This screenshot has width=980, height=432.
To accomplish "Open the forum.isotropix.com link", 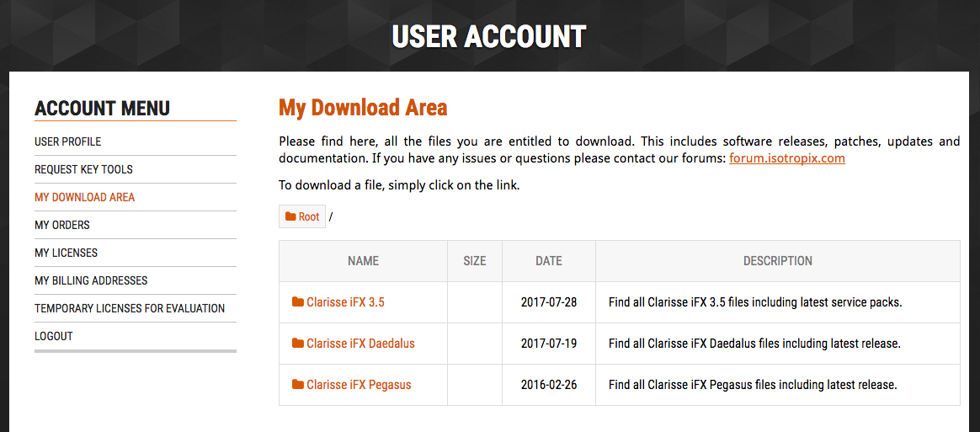I will [x=787, y=158].
